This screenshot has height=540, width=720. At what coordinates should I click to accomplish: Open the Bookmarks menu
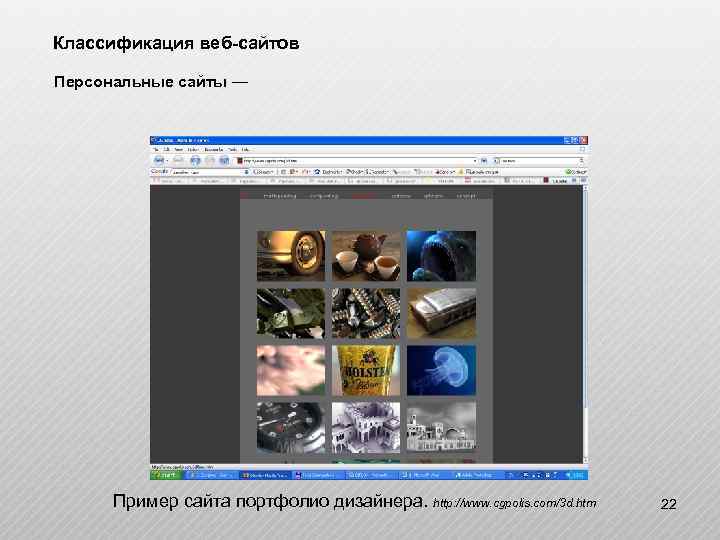[x=214, y=150]
